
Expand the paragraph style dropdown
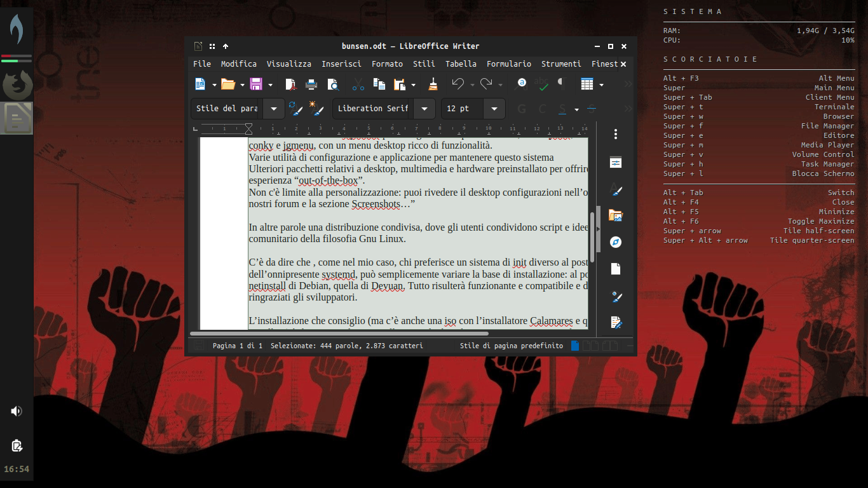click(274, 109)
